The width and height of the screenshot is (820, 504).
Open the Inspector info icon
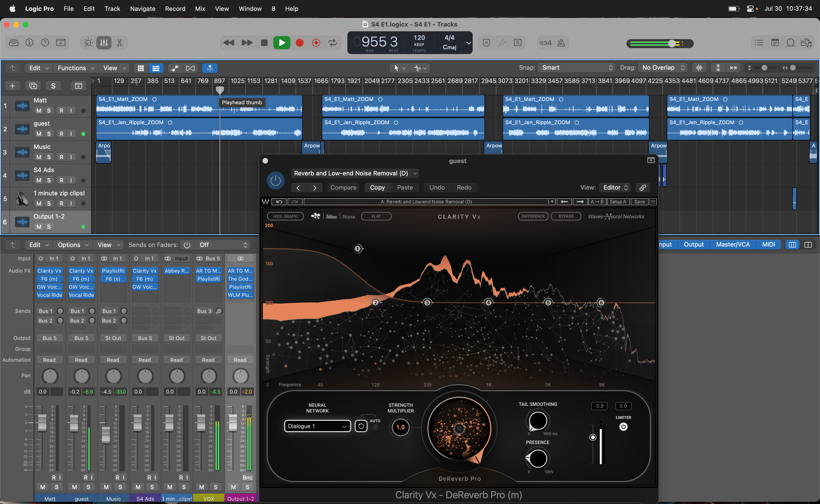pos(29,43)
